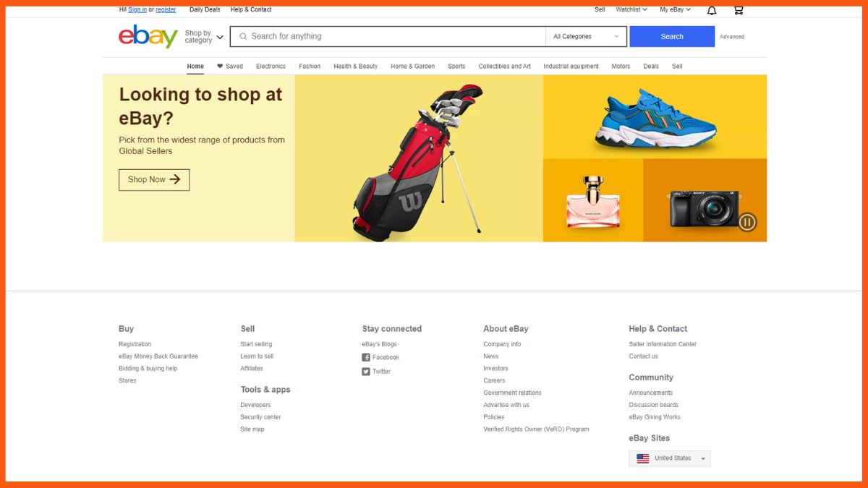Expand the Shop by category menu

204,37
